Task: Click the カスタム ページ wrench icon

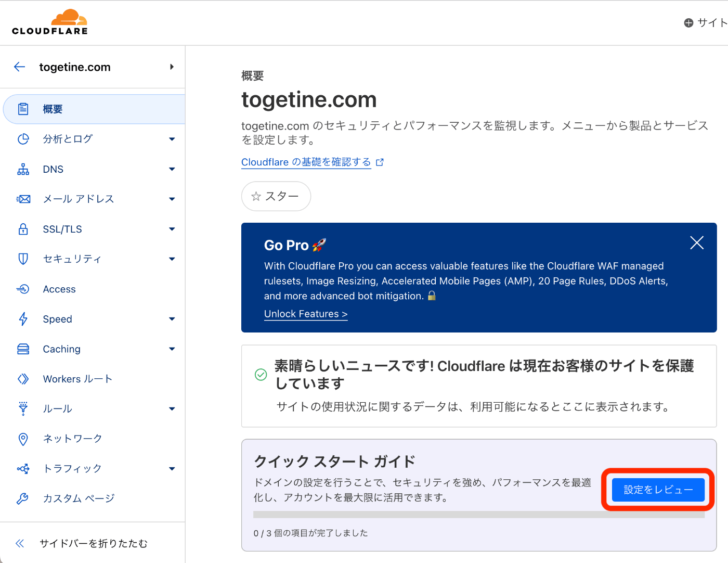Action: [23, 498]
